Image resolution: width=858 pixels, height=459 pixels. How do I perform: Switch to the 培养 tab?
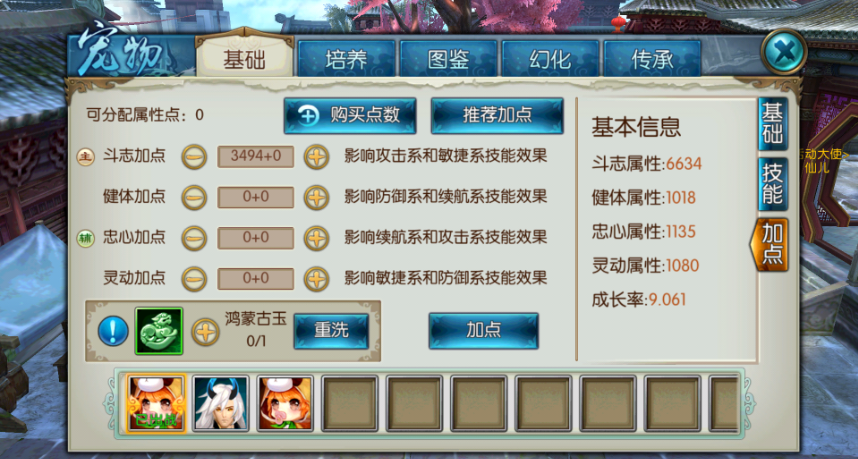(346, 59)
